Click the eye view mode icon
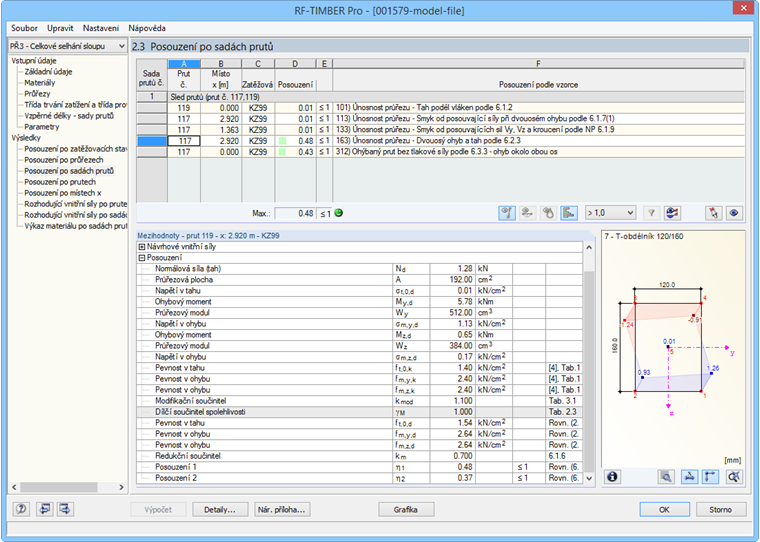The height and width of the screenshot is (542, 760). point(735,213)
